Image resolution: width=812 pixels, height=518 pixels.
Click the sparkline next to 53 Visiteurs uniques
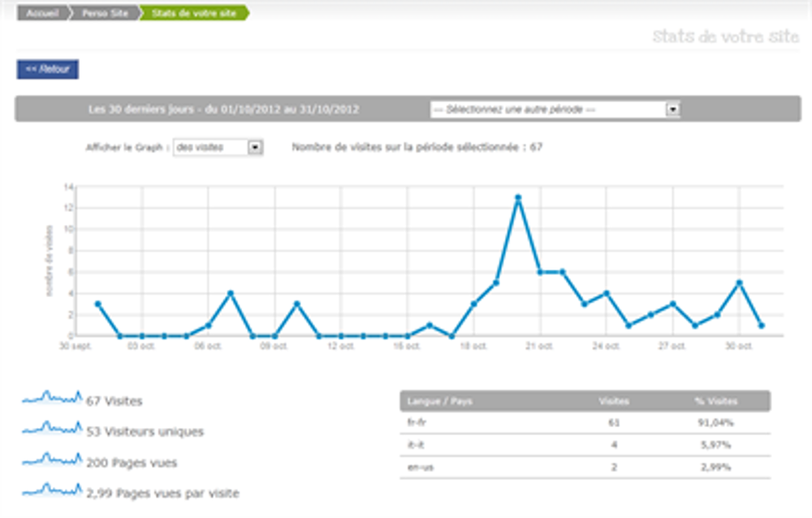(52, 429)
